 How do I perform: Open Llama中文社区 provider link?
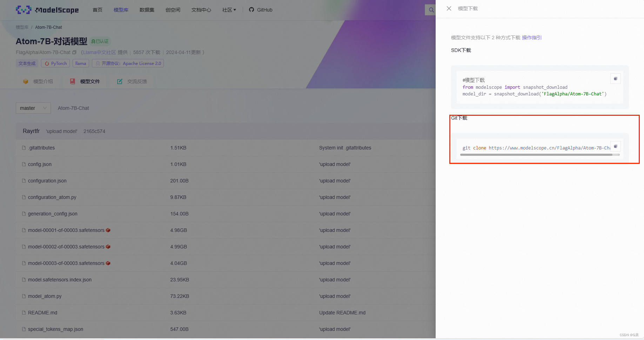point(99,52)
